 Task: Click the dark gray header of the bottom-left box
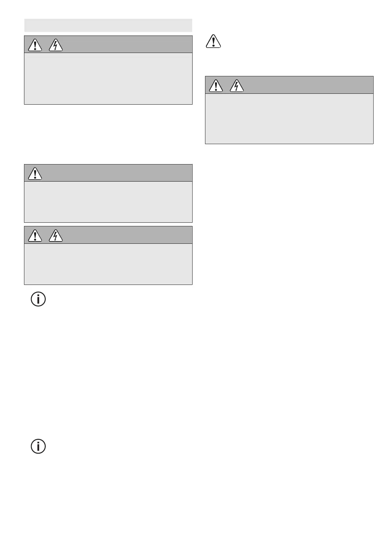(x=125, y=235)
